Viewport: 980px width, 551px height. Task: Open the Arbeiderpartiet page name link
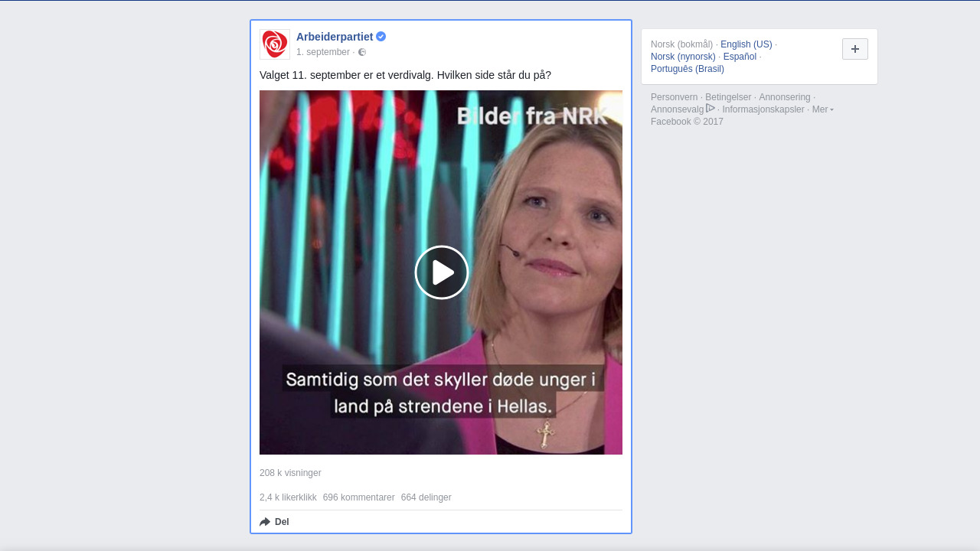(x=335, y=37)
